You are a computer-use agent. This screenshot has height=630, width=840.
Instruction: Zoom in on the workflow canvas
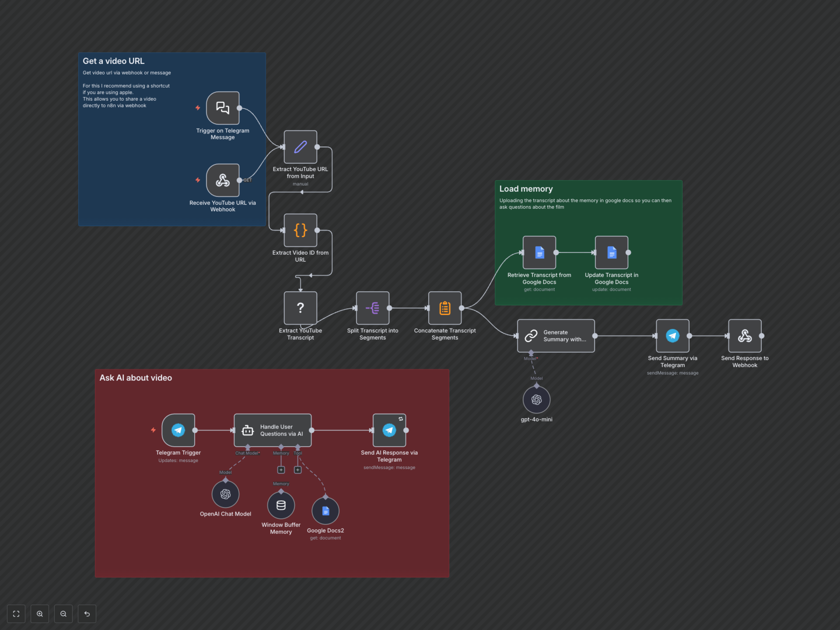tap(40, 614)
